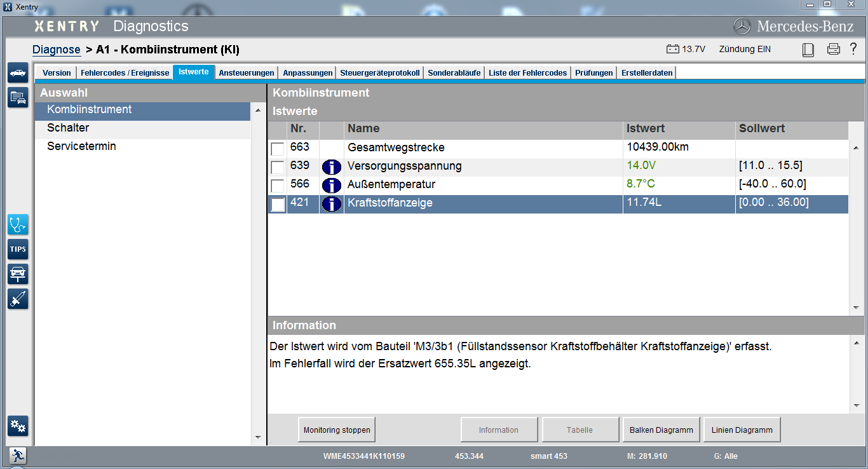This screenshot has width=868, height=469.
Task: Open the Anpassungen tab
Action: pyautogui.click(x=308, y=73)
